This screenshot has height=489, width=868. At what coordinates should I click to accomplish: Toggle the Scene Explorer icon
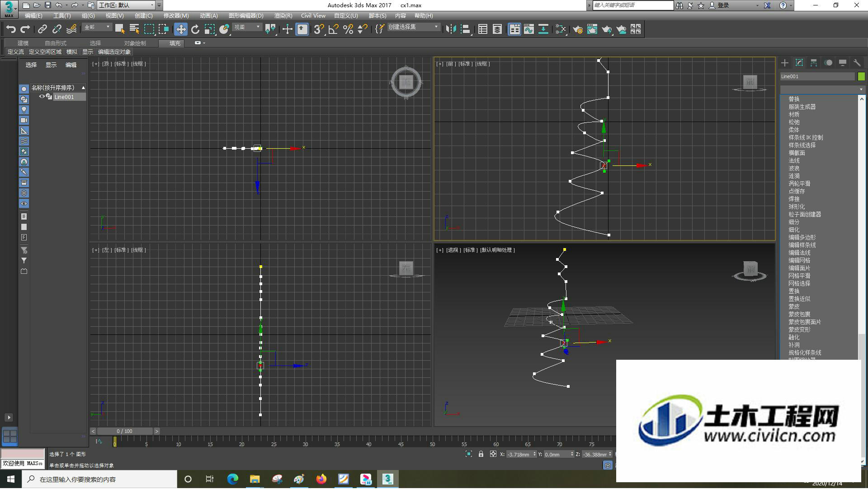(x=483, y=29)
